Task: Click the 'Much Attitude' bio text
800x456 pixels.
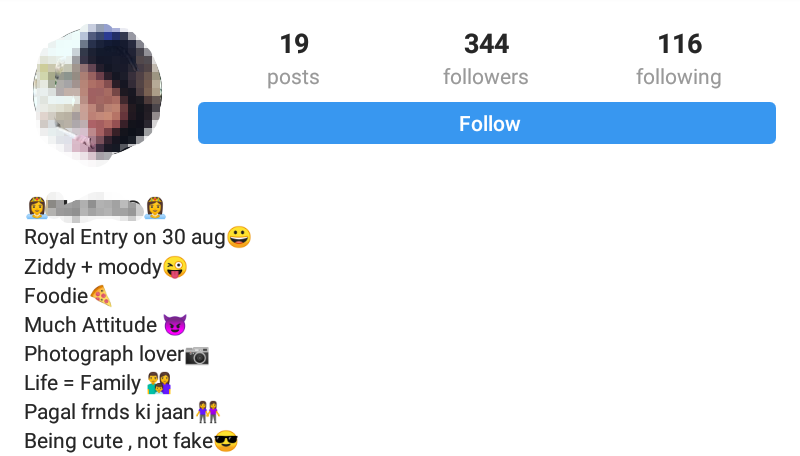Action: click(x=91, y=325)
